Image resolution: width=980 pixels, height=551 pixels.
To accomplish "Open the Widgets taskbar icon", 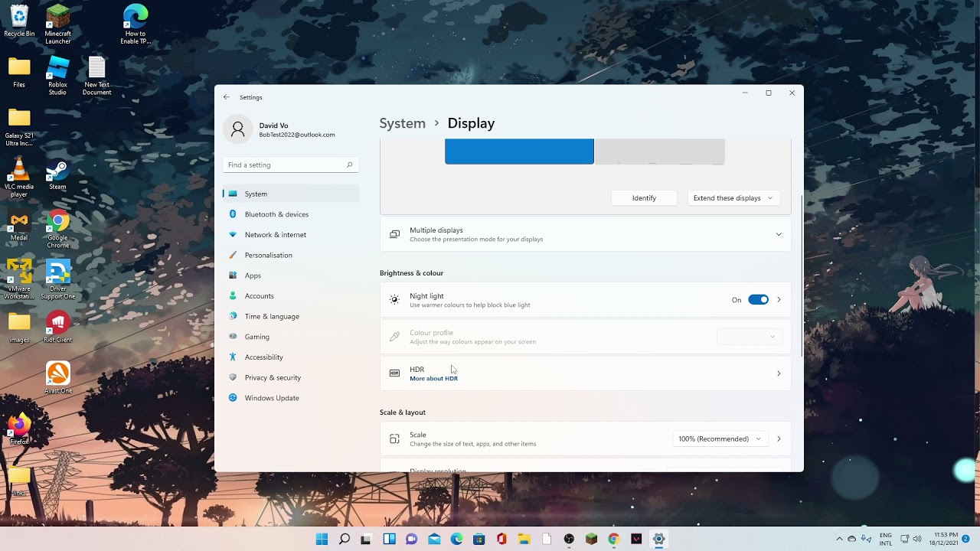I will 389,539.
